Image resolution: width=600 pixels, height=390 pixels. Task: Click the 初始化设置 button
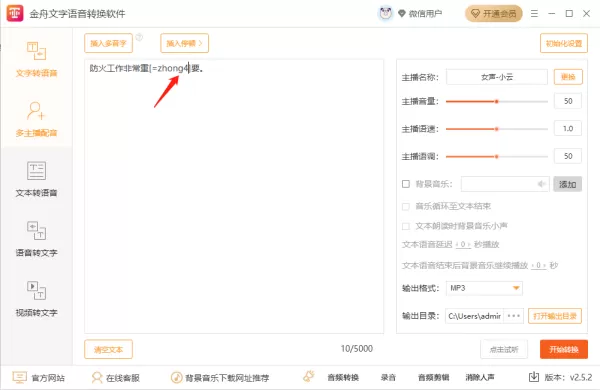(564, 43)
